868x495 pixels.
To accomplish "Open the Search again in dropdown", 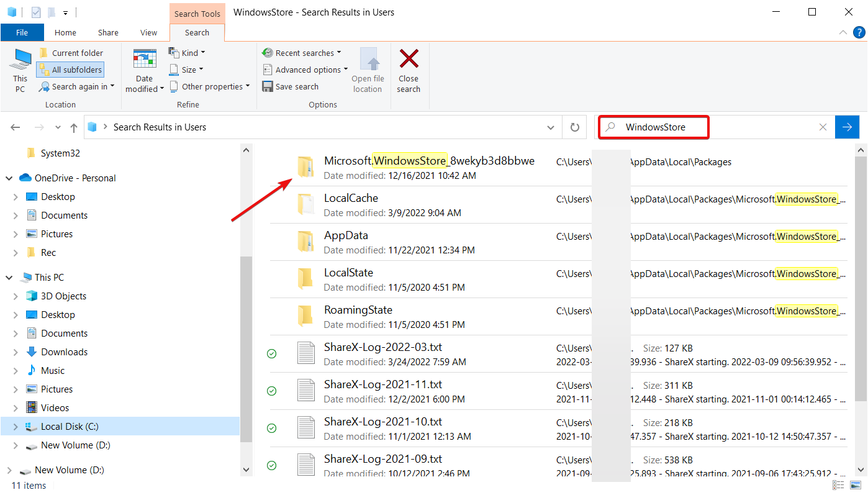I will pos(76,86).
